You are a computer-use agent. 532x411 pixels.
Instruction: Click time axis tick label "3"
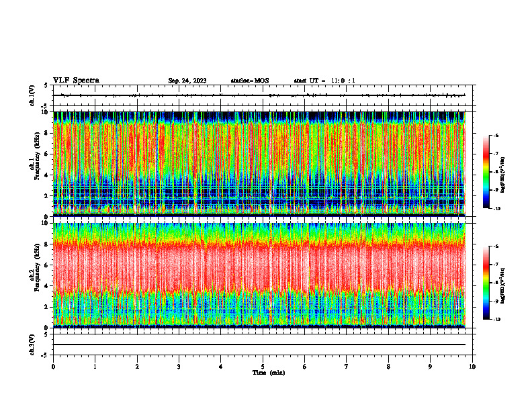tap(179, 367)
